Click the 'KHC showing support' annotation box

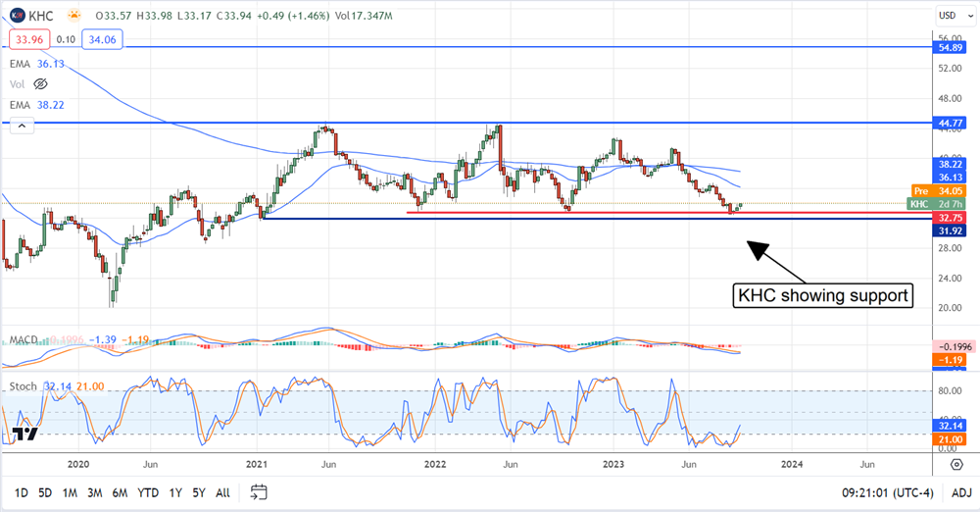(x=824, y=296)
